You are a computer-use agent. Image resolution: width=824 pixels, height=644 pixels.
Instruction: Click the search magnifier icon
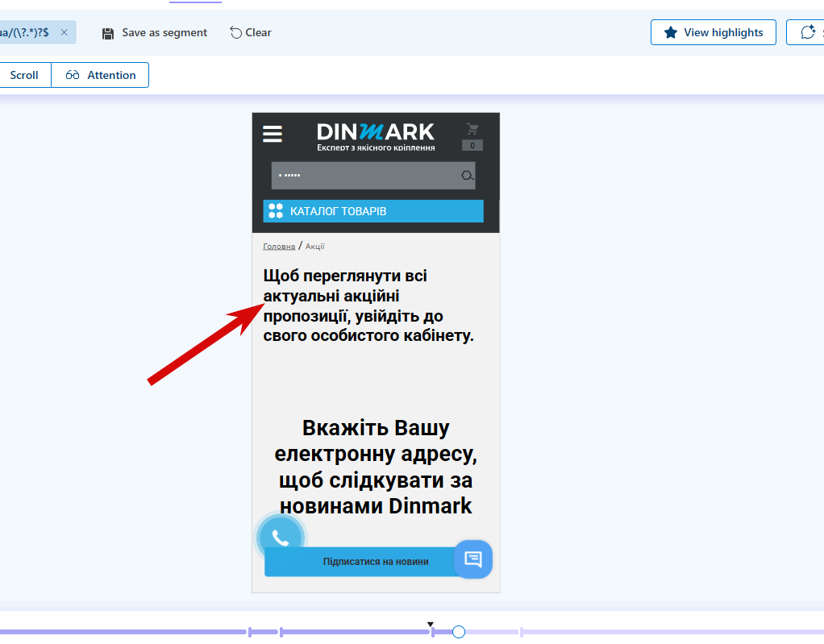click(x=467, y=176)
